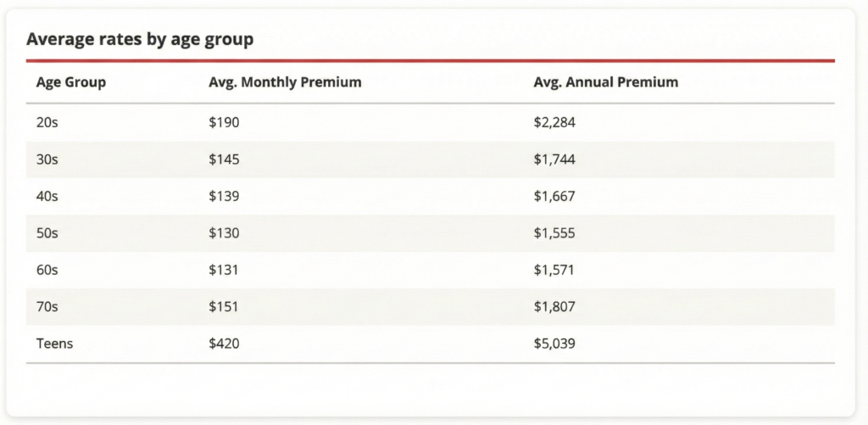Click the $2,284 annual premium value
868x425 pixels.
554,122
